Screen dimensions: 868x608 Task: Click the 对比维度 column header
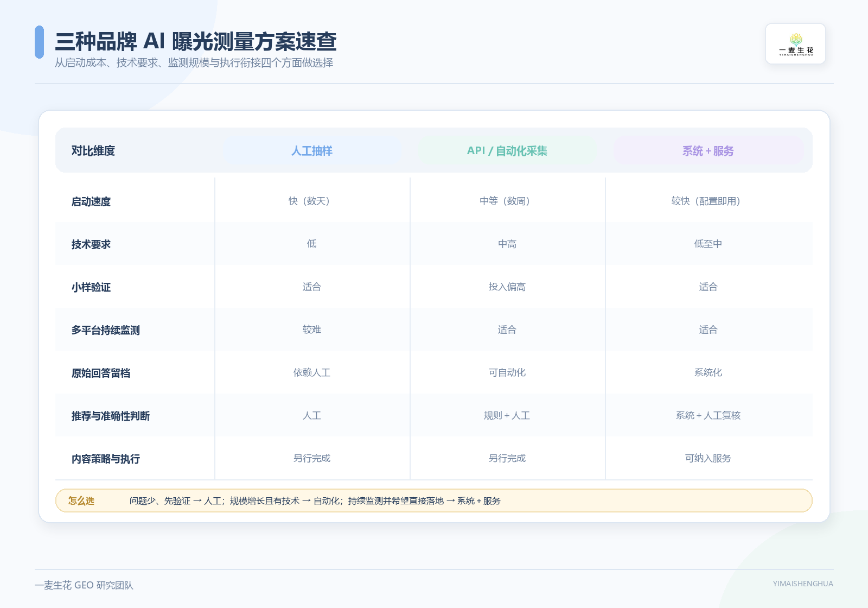coord(93,151)
